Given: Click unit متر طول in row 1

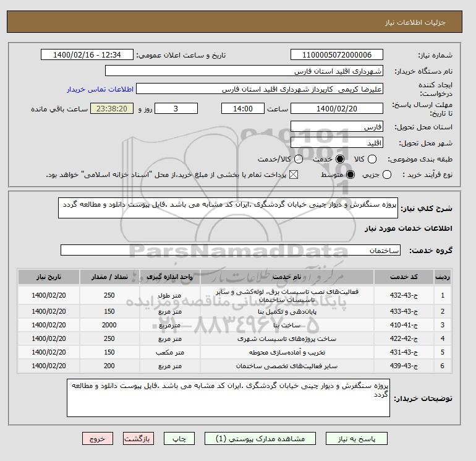Looking at the screenshot, I should tap(170, 295).
